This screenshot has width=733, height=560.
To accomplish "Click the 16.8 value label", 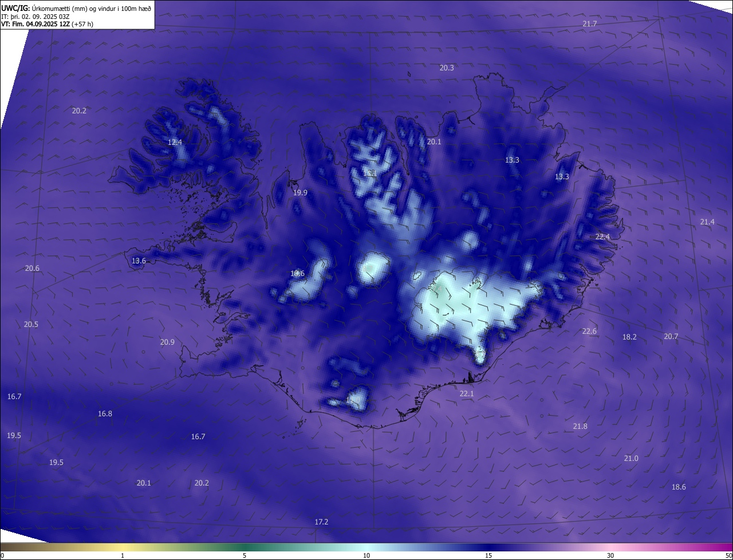I will point(105,413).
